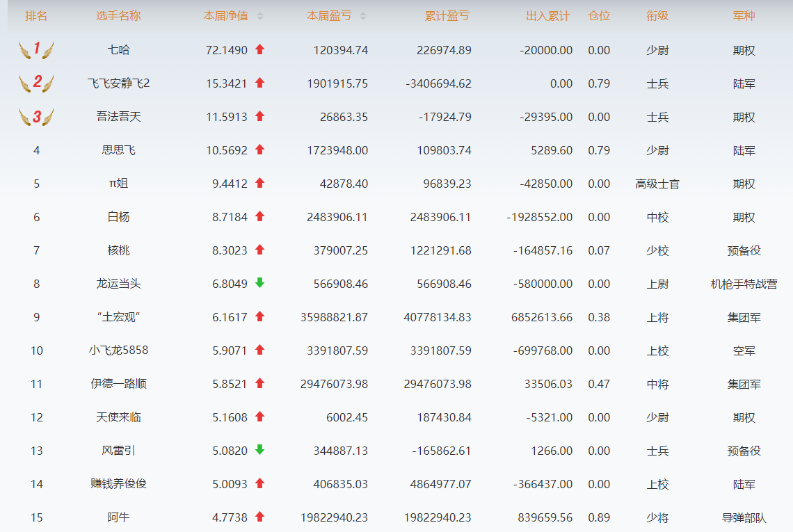793x532 pixels.
Task: Open player π姐
Action: point(118,183)
